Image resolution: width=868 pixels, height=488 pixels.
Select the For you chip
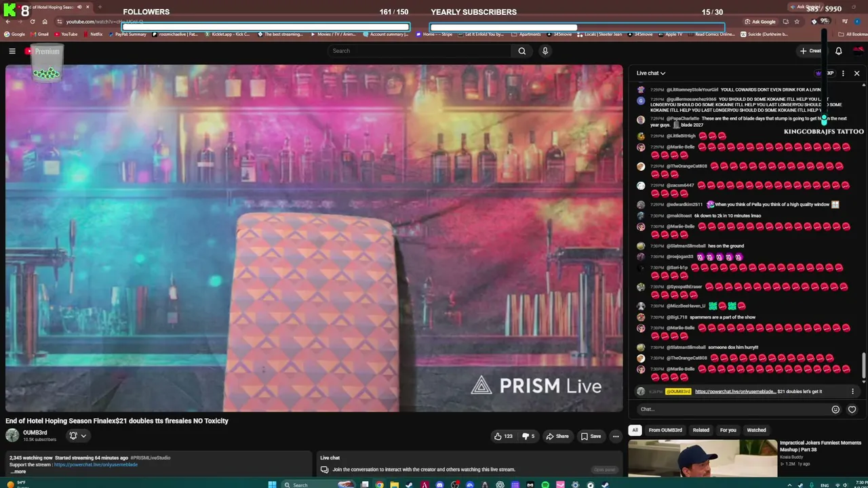[x=728, y=430]
